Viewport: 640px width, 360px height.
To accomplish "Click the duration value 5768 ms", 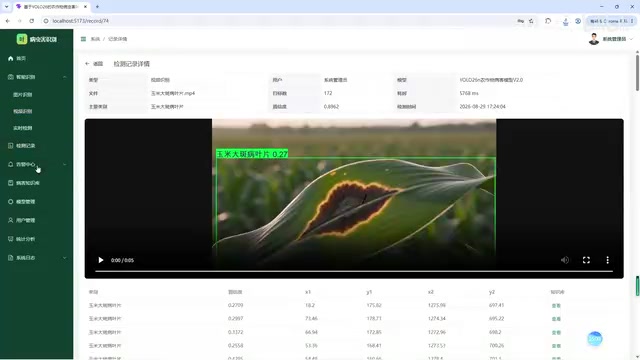I will (x=469, y=93).
